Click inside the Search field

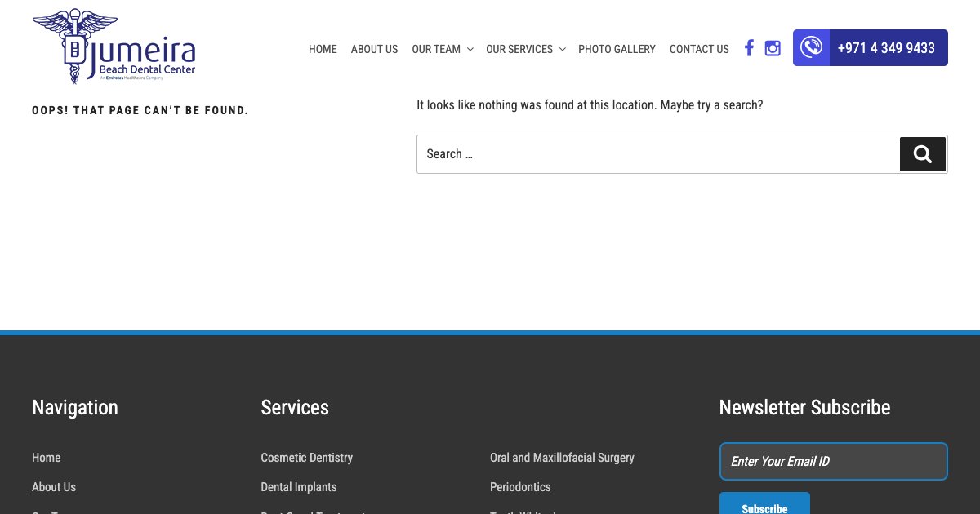(x=658, y=153)
